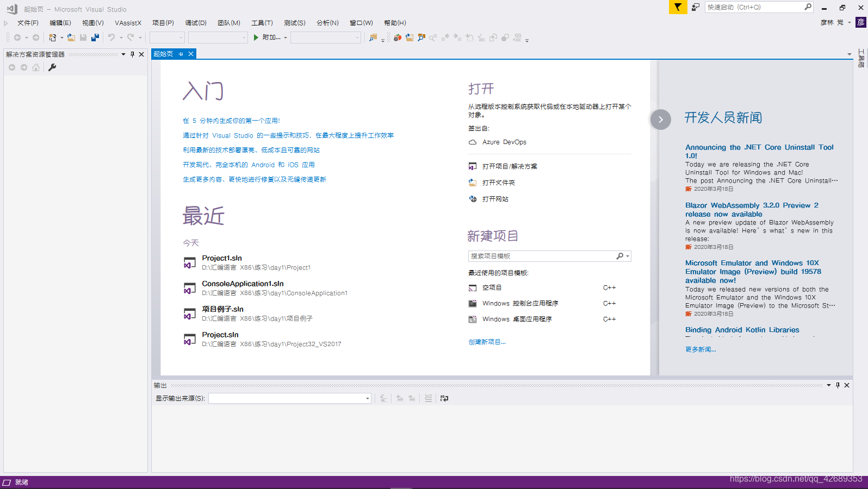Screen dimensions: 868x489
Task: Open the search template box dropdown arrow
Action: pyautogui.click(x=628, y=256)
